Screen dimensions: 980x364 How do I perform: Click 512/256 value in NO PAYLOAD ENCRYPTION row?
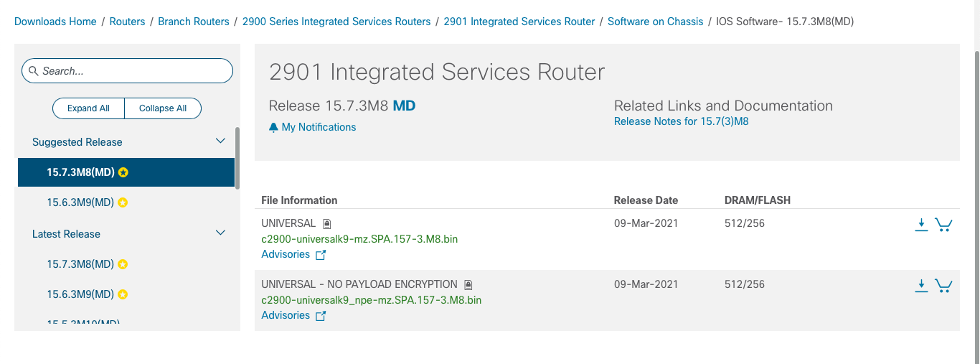tap(745, 284)
